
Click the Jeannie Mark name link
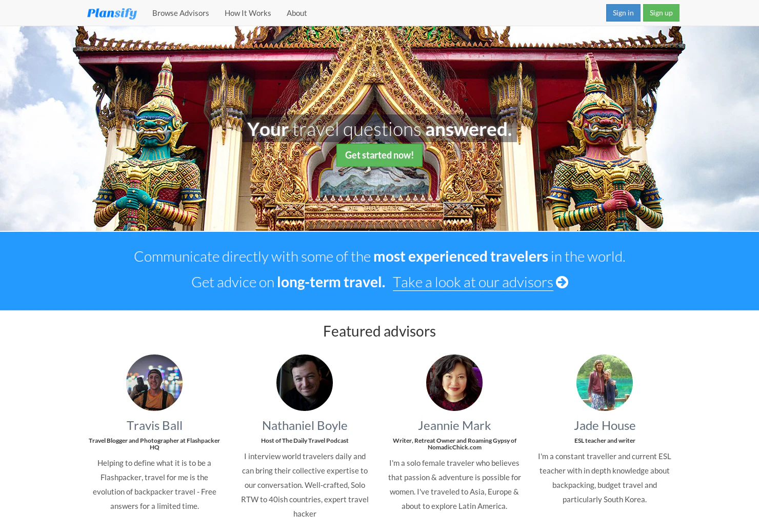[x=454, y=425]
